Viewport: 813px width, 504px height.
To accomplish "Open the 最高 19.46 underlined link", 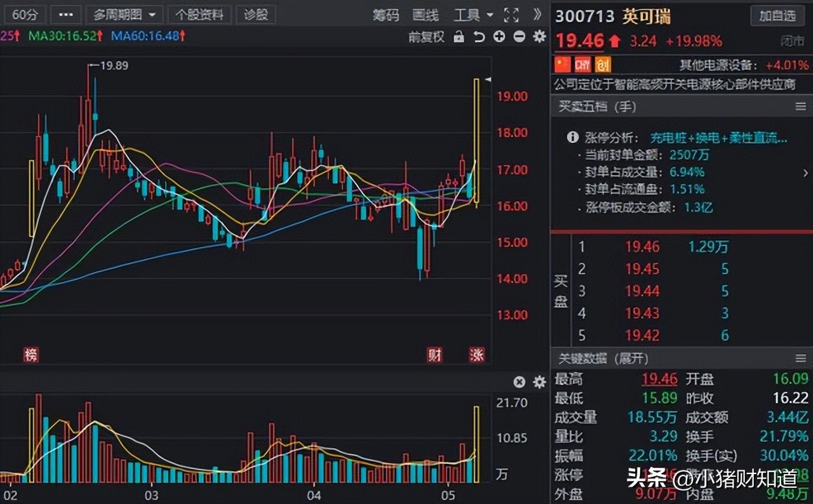I will pos(659,379).
